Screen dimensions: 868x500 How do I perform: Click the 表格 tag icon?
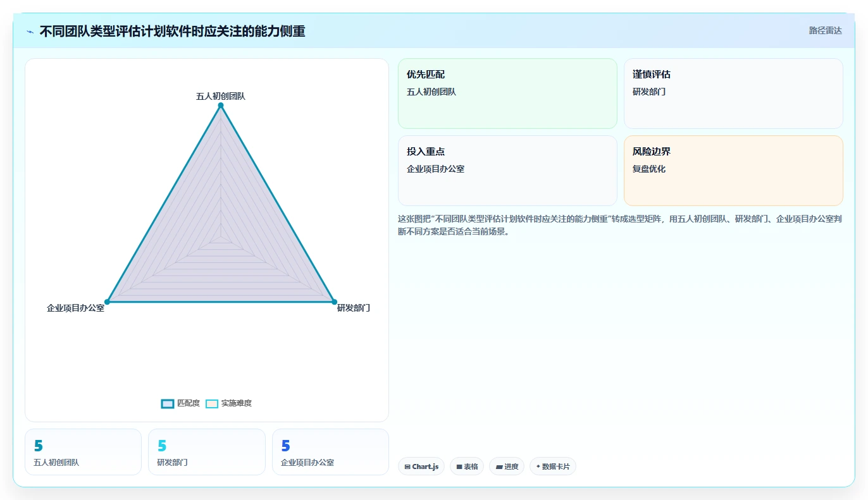459,467
